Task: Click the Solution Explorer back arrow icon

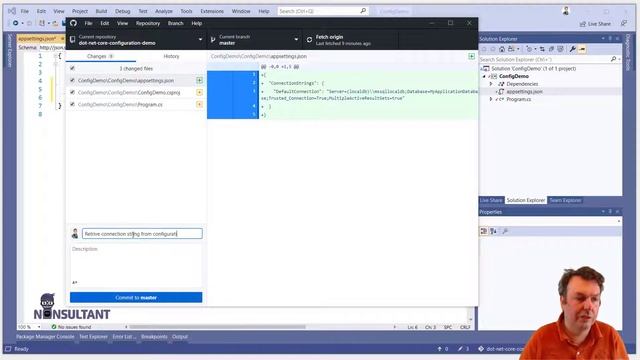Action: [x=484, y=49]
